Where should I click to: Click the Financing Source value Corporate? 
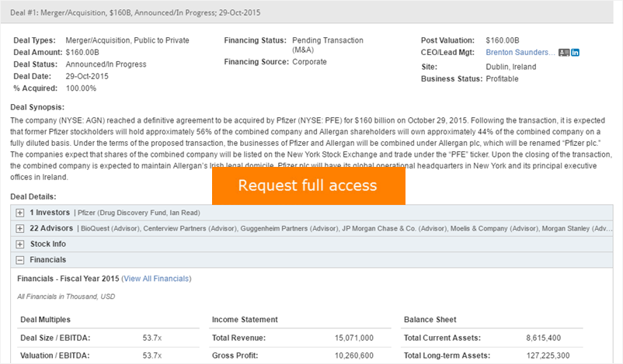click(x=309, y=62)
